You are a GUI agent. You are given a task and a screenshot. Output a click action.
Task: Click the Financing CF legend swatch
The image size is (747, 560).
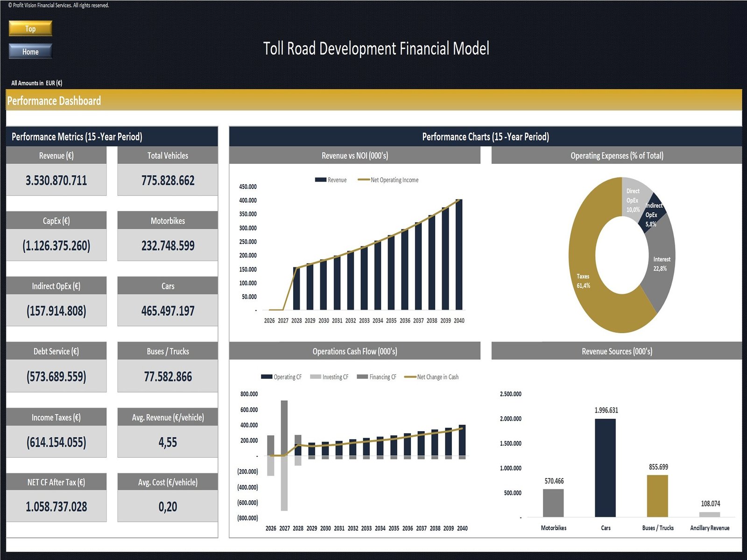362,377
